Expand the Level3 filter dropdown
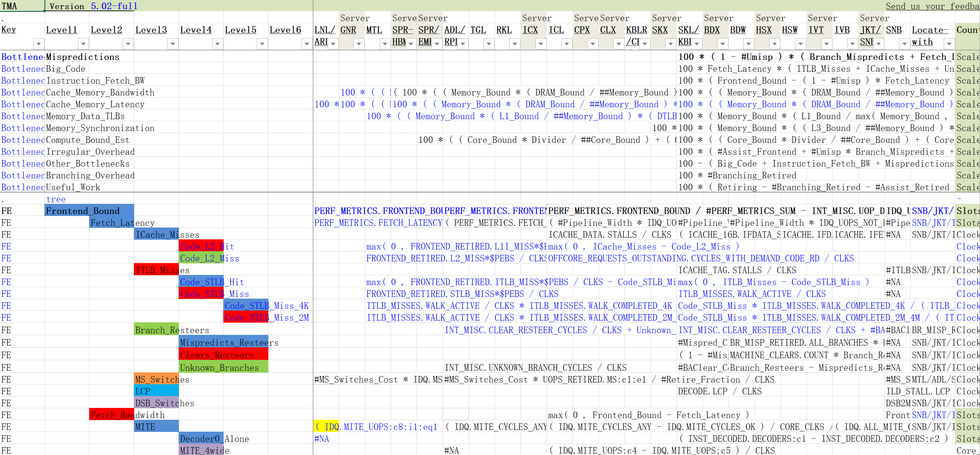Image resolution: width=980 pixels, height=455 pixels. 173,44
